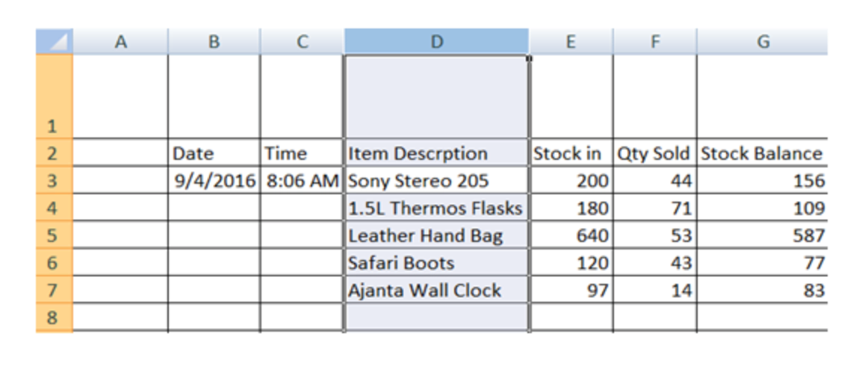Viewport: 868px width, 366px height.
Task: Click the Date cell 9/4/2016
Action: 214,180
